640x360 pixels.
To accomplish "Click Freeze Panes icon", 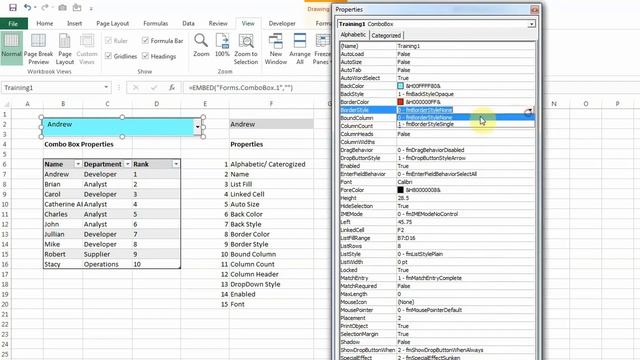I will click(x=322, y=49).
